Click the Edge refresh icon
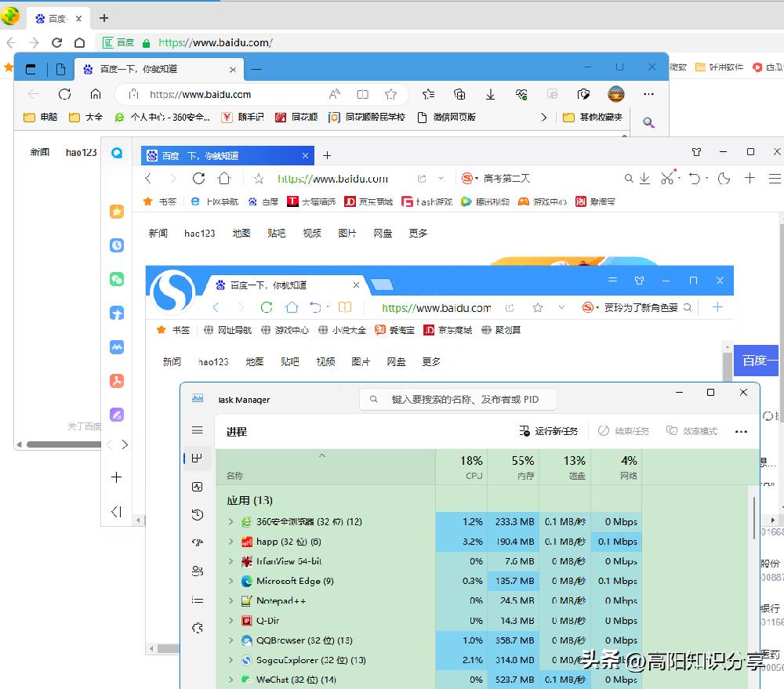 pyautogui.click(x=64, y=94)
